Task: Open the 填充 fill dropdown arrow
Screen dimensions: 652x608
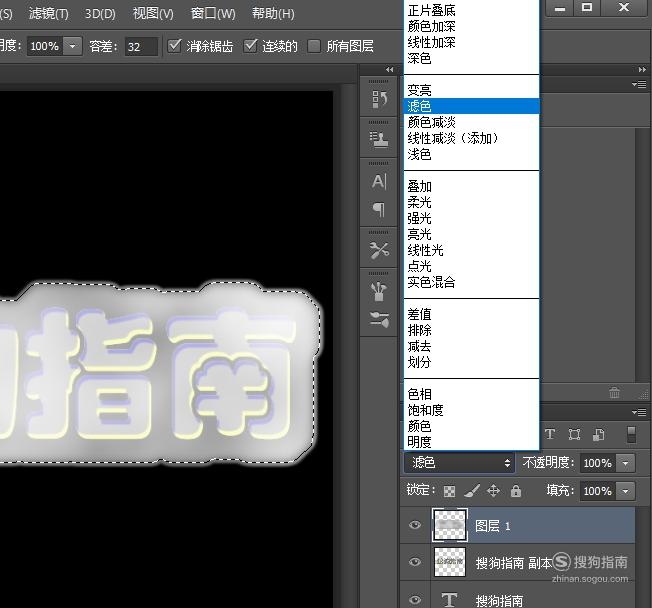Action: point(625,491)
